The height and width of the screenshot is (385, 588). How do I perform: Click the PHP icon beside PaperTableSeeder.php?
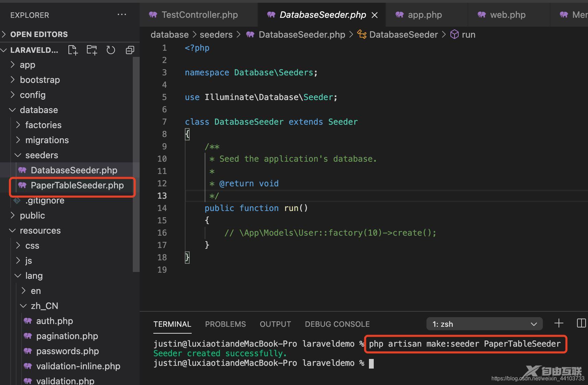(22, 185)
